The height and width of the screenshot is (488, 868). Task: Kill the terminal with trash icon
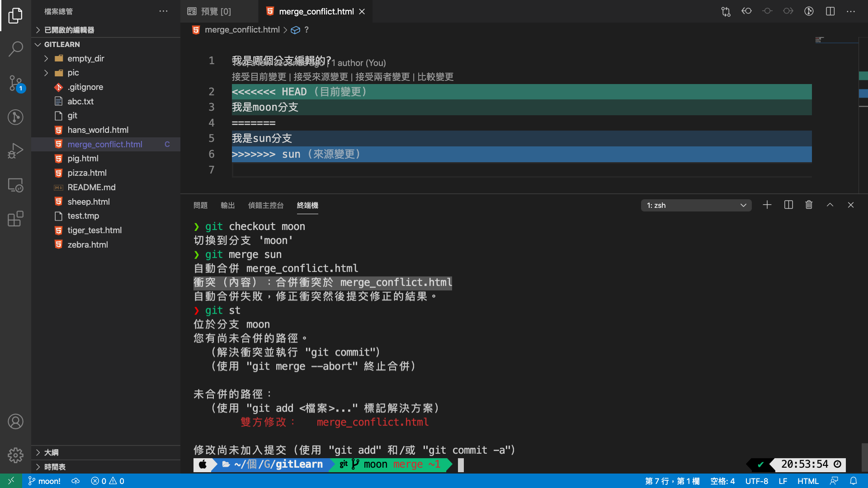point(809,205)
